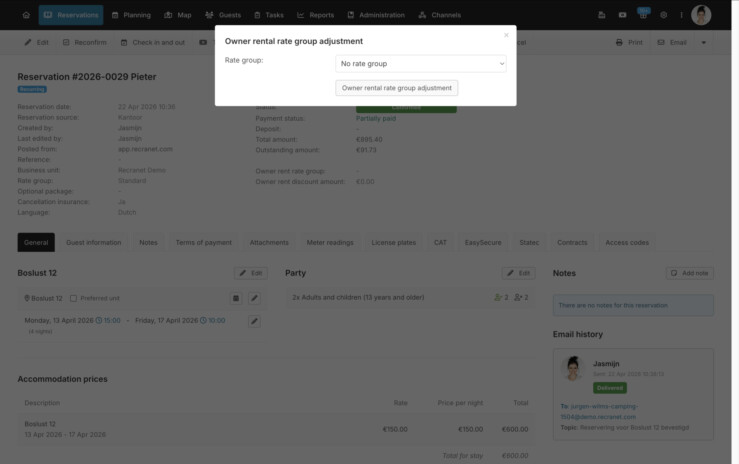
Task: Click the app.recranet.com value
Action: (145, 149)
